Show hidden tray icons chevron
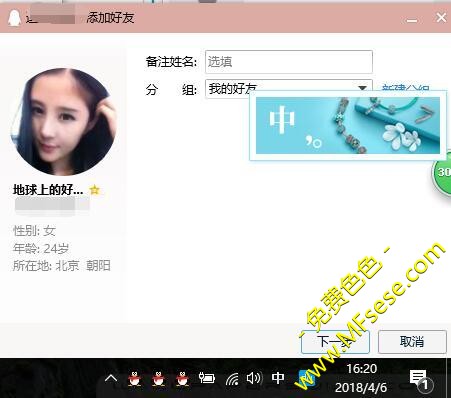The height and width of the screenshot is (398, 451). (x=111, y=378)
